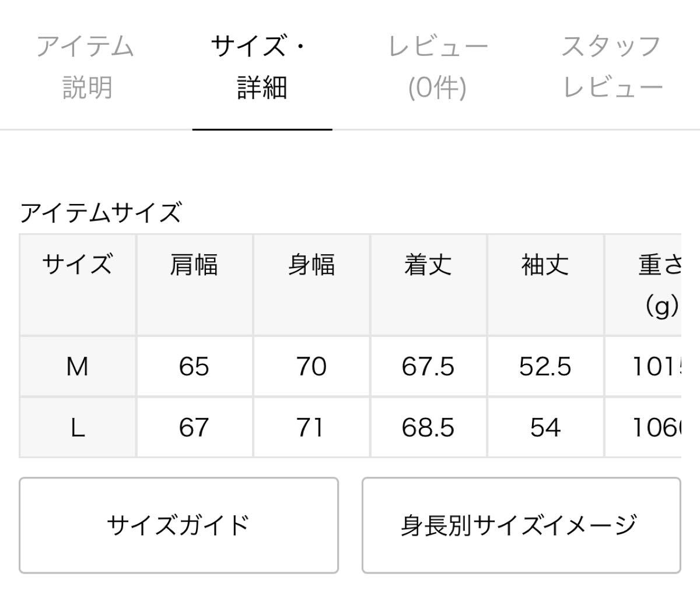This screenshot has height=594, width=700.
Task: Click the L body width value 71
Action: tap(311, 428)
